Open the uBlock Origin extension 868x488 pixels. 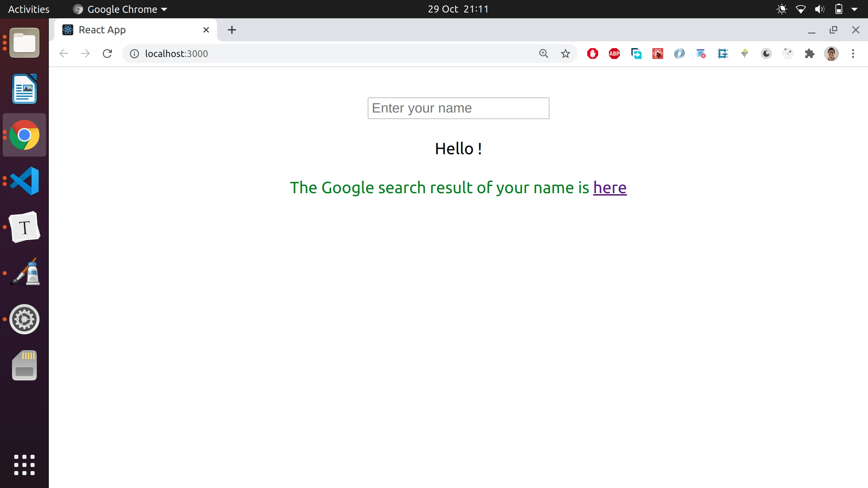(x=593, y=54)
